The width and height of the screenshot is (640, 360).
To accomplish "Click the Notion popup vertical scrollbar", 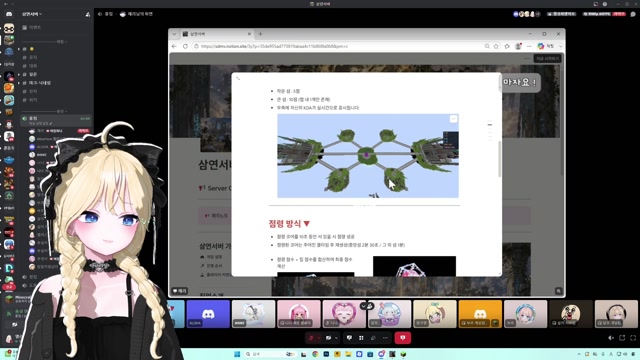I will click(500, 159).
